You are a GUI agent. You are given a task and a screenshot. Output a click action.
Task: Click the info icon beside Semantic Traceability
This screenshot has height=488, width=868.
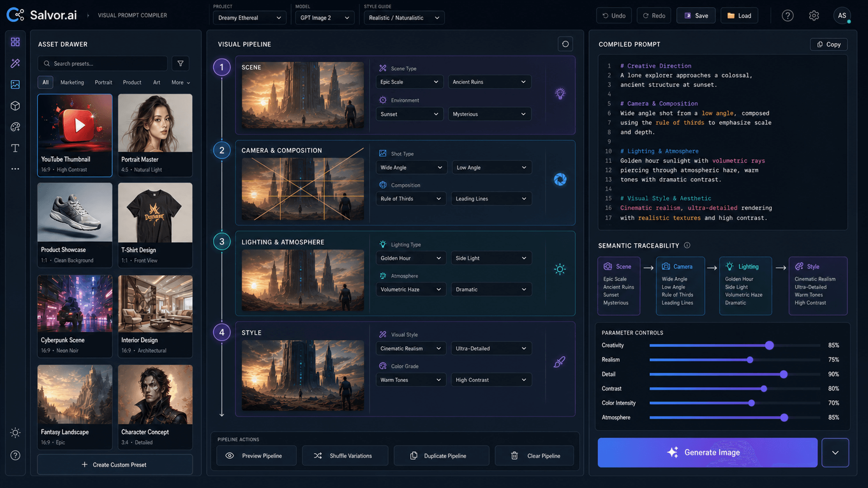point(687,245)
